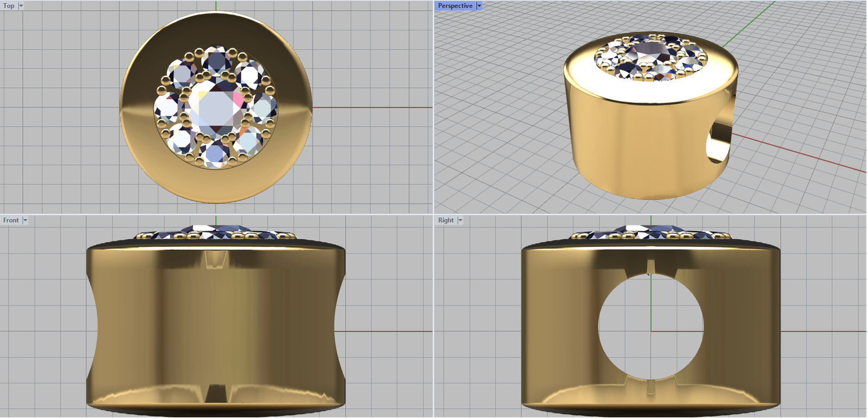Expand the Right viewport menu arrow
Image resolution: width=868 pixels, height=419 pixels.
(460, 220)
